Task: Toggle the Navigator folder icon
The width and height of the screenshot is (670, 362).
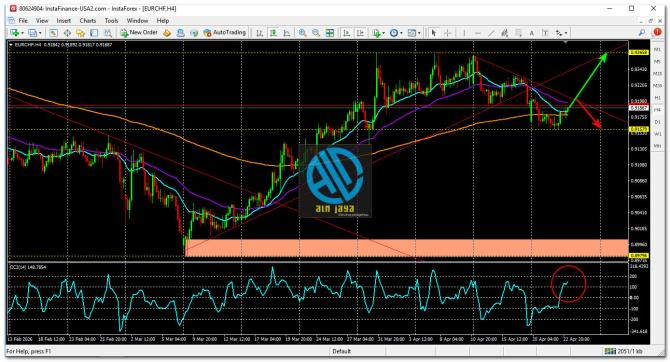Action: 80,33
